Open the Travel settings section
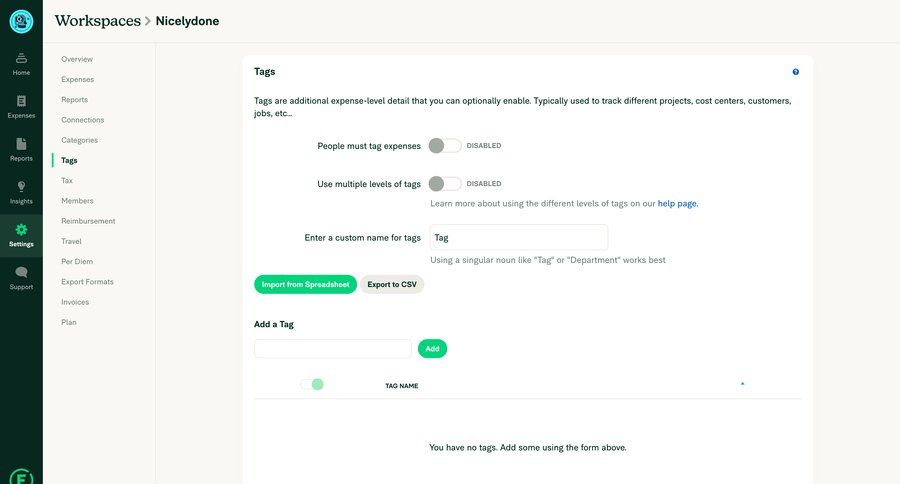 pyautogui.click(x=71, y=241)
